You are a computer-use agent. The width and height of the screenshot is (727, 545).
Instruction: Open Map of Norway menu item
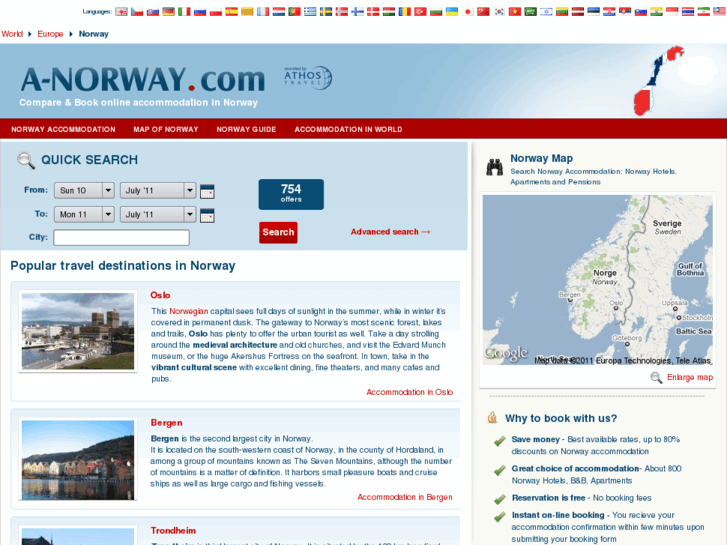[166, 129]
